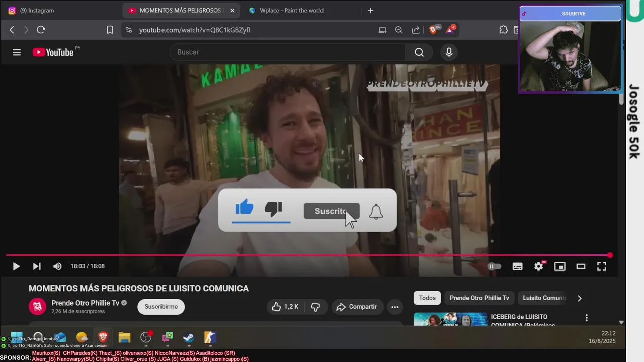Open more actions three-dot menu
This screenshot has height=362, width=644.
point(395,307)
